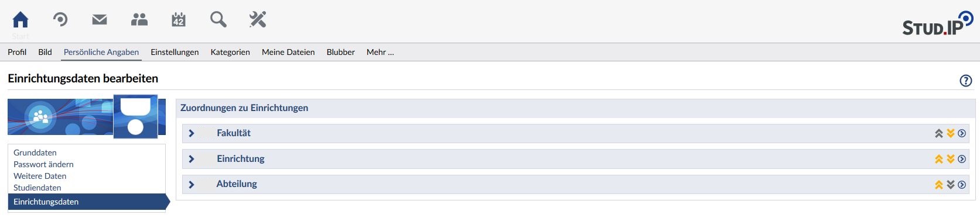This screenshot has height=218, width=980.
Task: Open the tools wrench icon
Action: 258,20
